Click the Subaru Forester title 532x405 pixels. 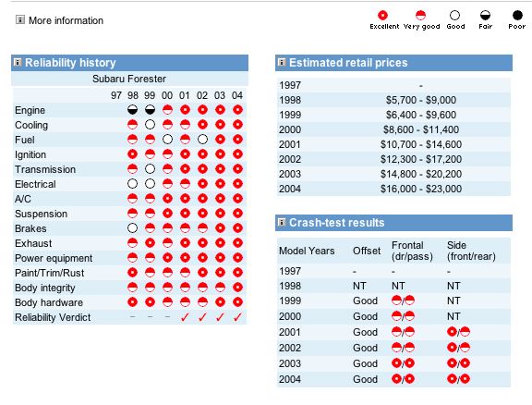tap(129, 79)
